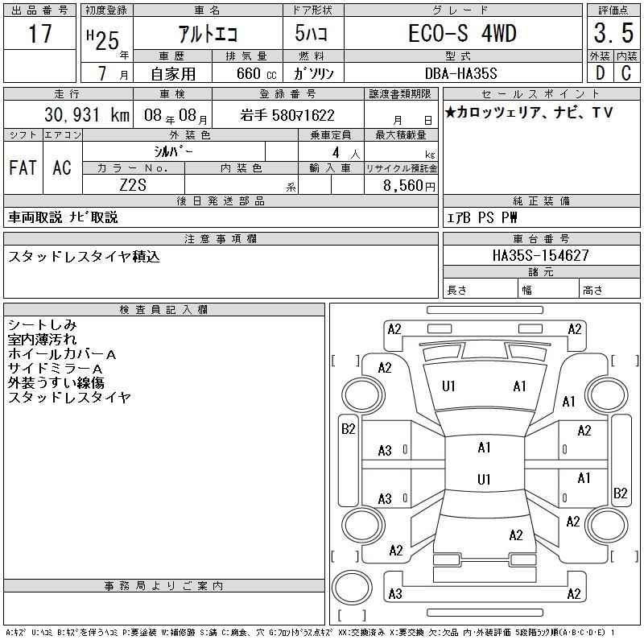Click seating capacity 4 人
Viewport: 644px width, 644px height.
pos(346,153)
